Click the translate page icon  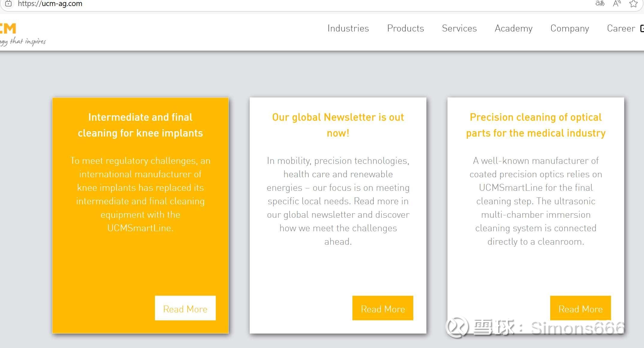pos(600,4)
